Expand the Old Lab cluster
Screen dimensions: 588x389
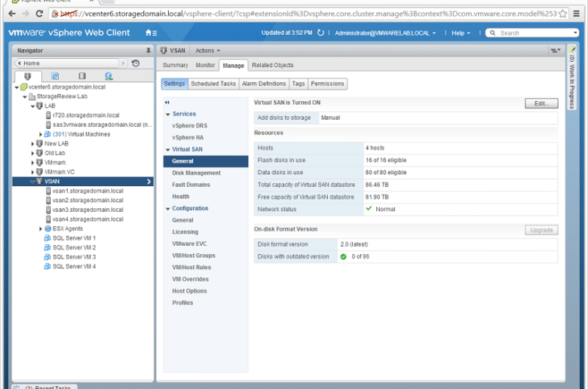click(x=32, y=153)
